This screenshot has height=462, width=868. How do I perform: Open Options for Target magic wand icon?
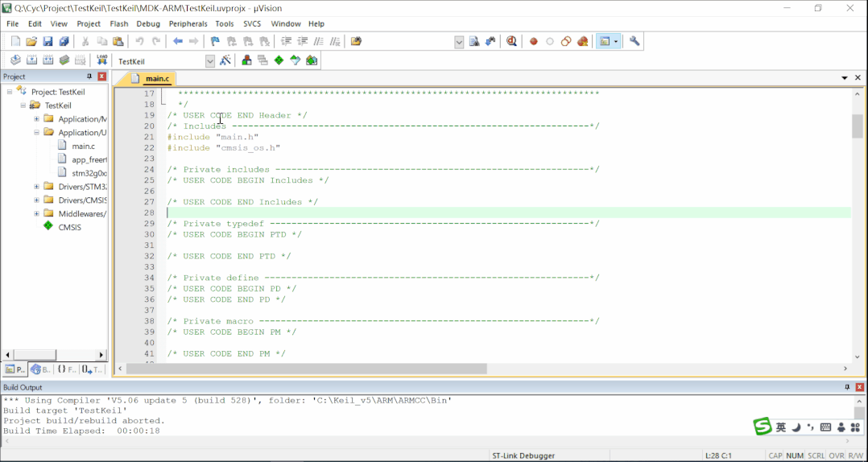(225, 60)
